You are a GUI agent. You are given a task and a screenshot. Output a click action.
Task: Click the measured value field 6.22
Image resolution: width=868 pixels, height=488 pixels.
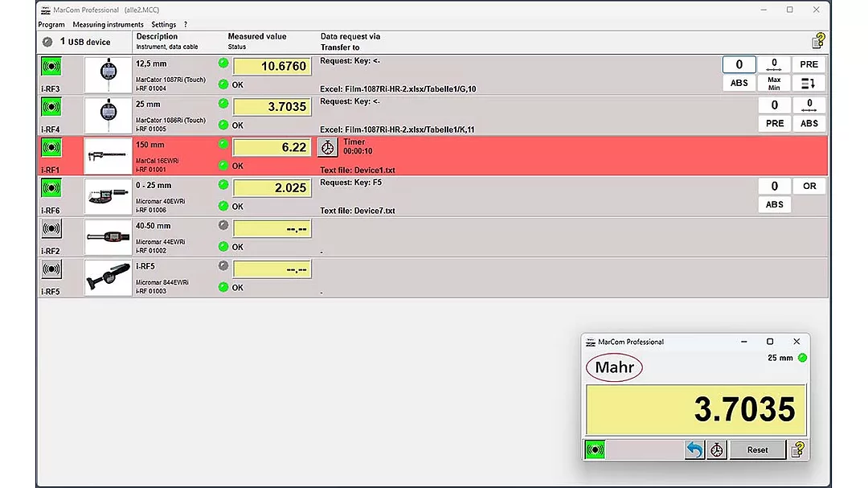coord(272,147)
